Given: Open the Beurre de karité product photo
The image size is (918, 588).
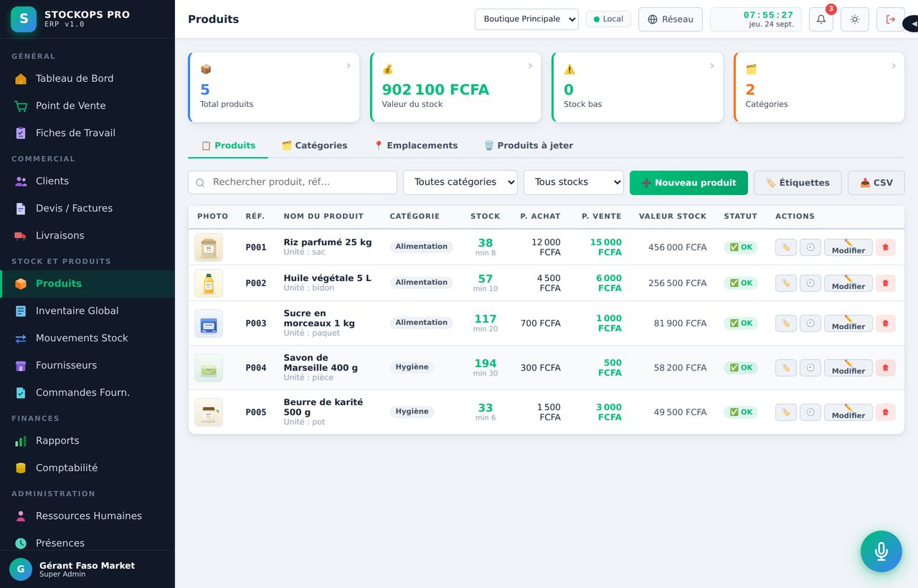Looking at the screenshot, I should point(209,412).
